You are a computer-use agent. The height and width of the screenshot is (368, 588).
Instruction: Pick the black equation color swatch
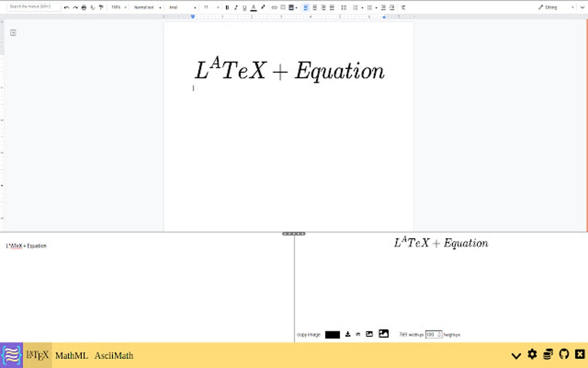click(x=332, y=334)
